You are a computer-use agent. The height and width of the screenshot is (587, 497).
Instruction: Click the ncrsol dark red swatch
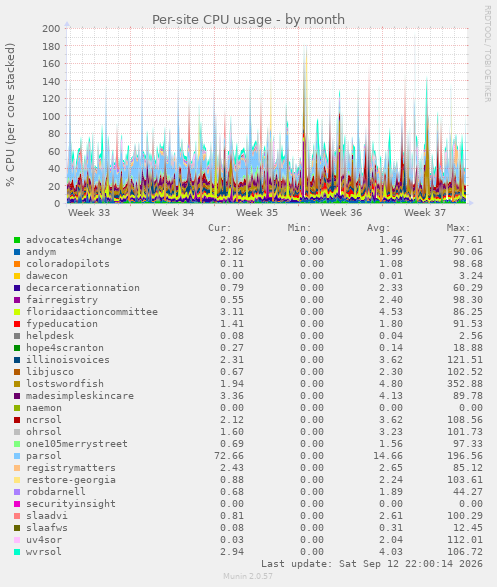tap(17, 420)
